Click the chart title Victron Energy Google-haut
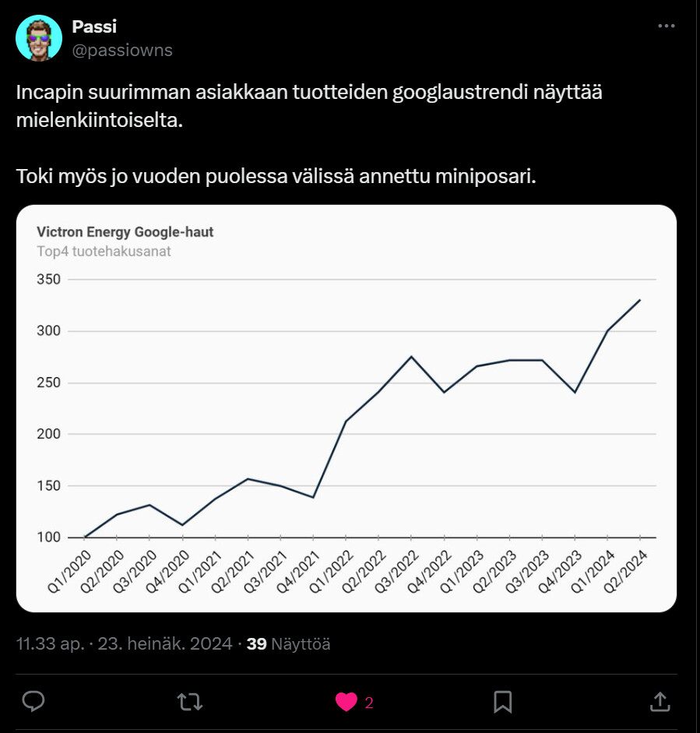Image resolution: width=700 pixels, height=733 pixels. coord(125,232)
